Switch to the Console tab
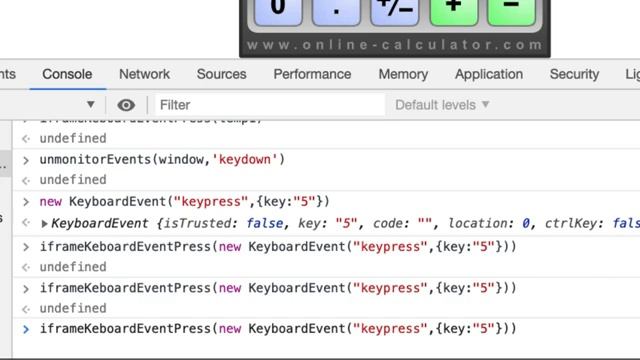Screen dimensions: 640x360 (67, 74)
